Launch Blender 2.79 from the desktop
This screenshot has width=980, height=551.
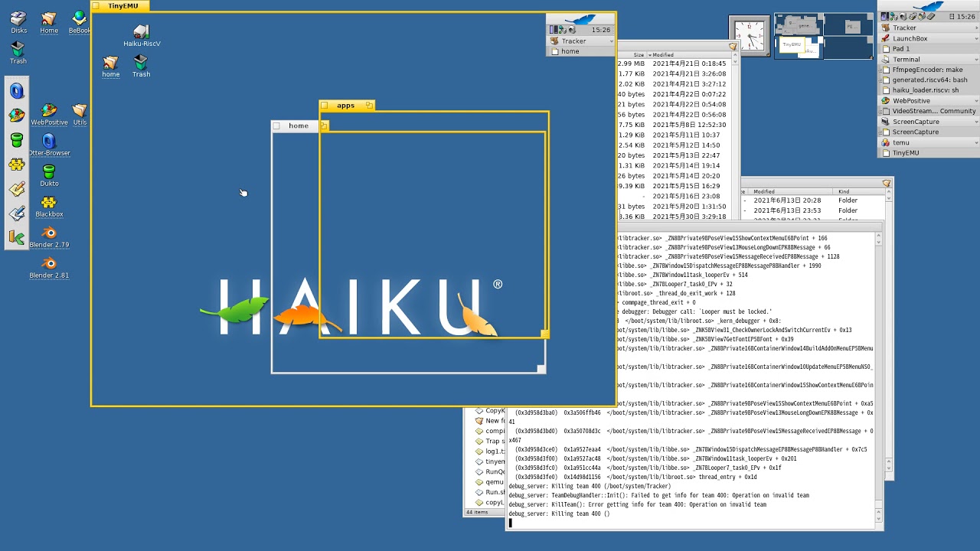point(49,237)
